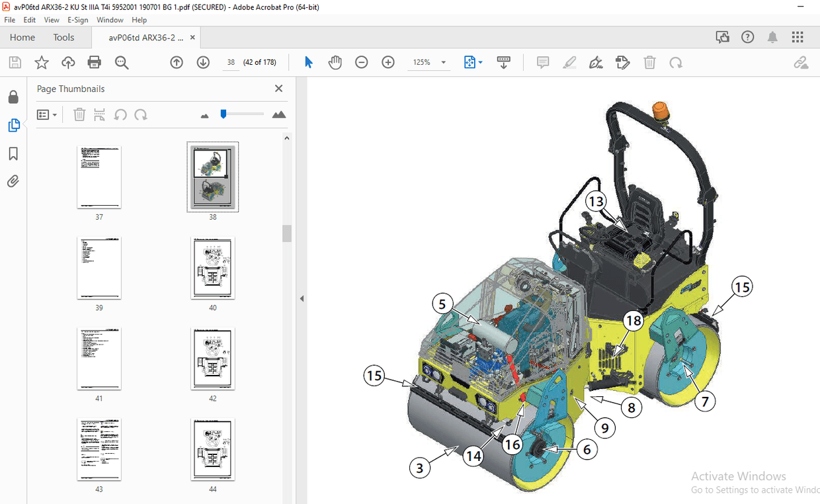The image size is (820, 504).
Task: Open the View menu
Action: [x=52, y=20]
